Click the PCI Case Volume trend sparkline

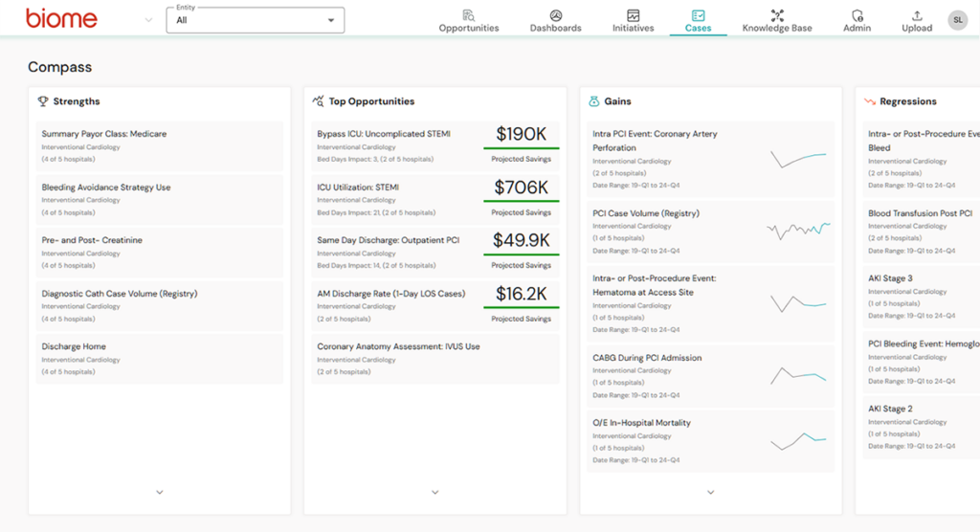798,230
